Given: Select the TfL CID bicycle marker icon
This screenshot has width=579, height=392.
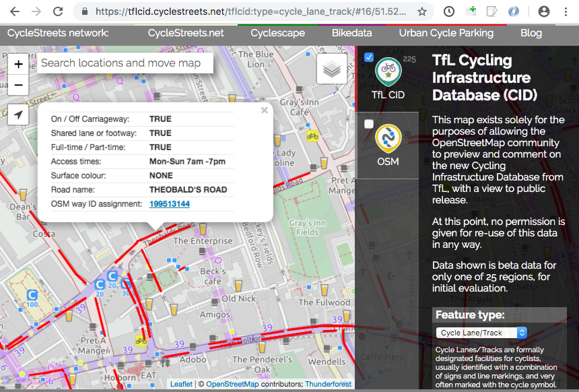Looking at the screenshot, I should pos(388,72).
